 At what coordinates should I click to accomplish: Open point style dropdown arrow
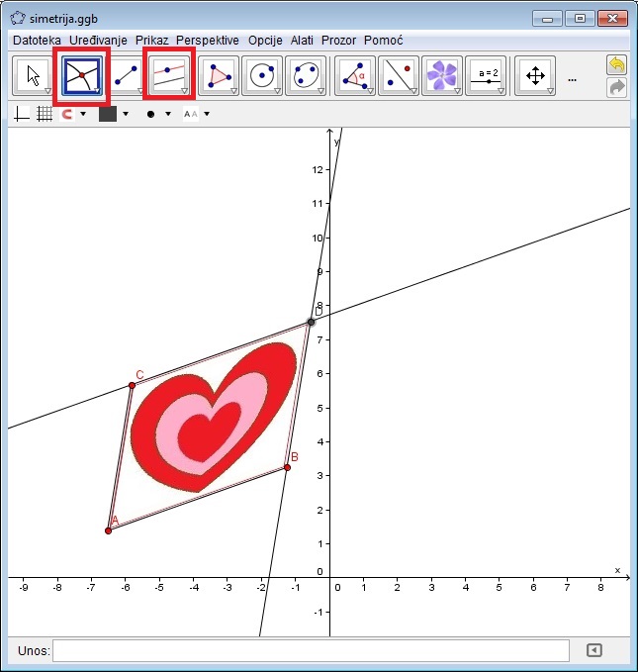click(x=168, y=114)
